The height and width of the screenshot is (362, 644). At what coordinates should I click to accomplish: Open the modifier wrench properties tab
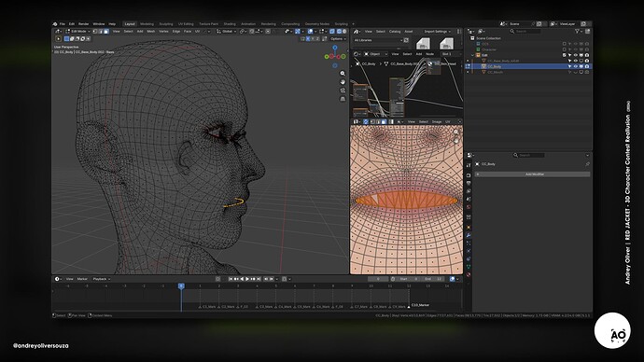pyautogui.click(x=469, y=235)
